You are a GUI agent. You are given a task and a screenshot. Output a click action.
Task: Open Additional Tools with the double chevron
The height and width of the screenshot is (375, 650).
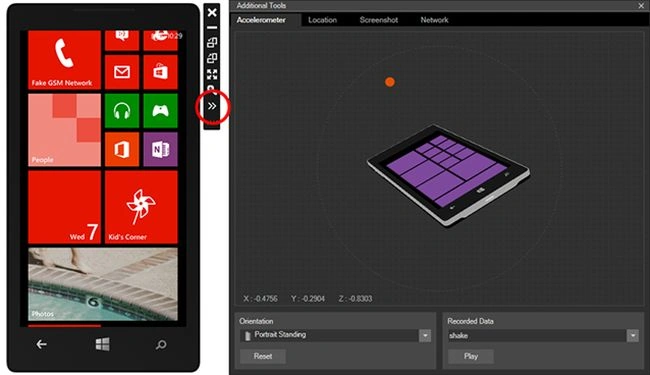[x=212, y=106]
